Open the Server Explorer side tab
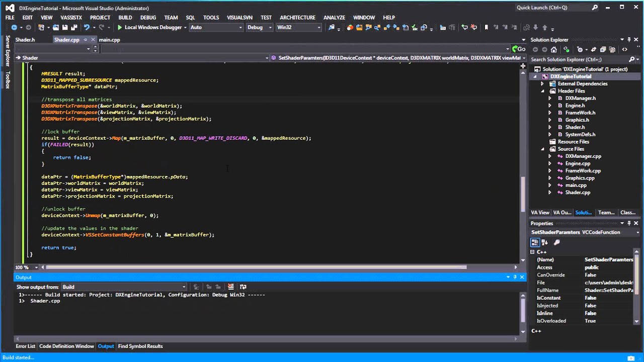Screen dimensions: 644x362 [x=7, y=51]
